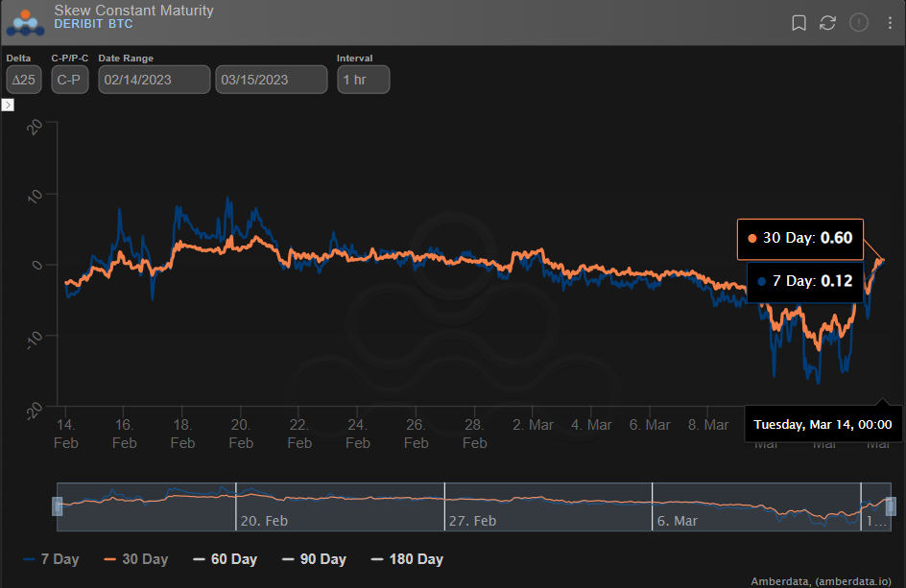
Task: Toggle the 7 Day series legend
Action: click(x=51, y=559)
